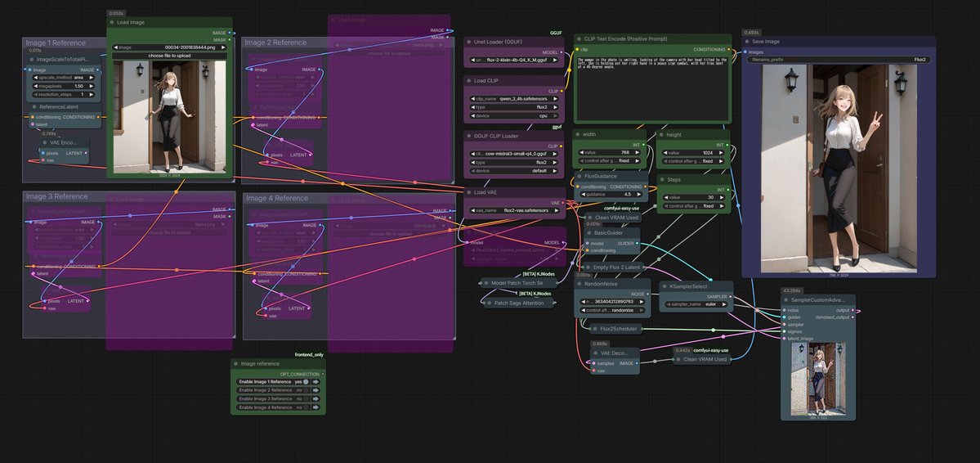Viewport: 980px width, 463px height.
Task: Open the Load CLIP device cpu dropdown
Action: click(516, 116)
